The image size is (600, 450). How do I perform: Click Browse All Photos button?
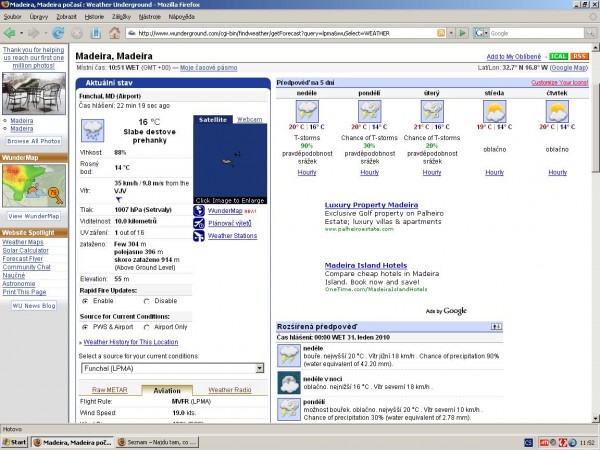(x=34, y=141)
